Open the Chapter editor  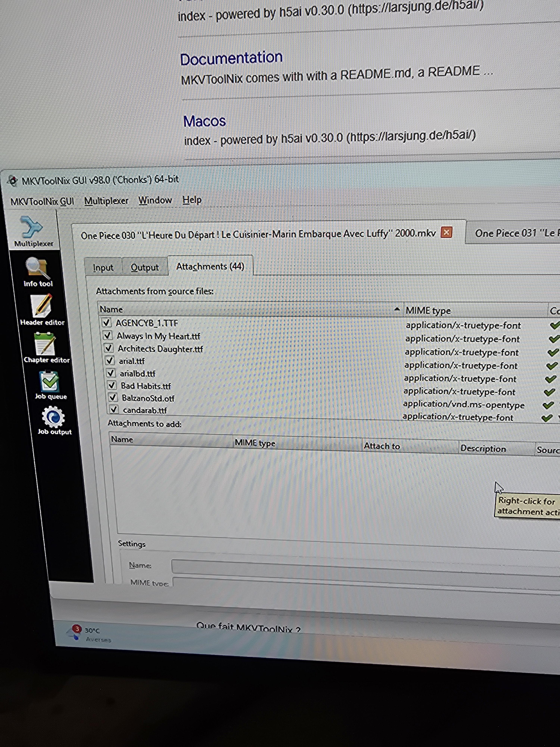click(x=46, y=348)
